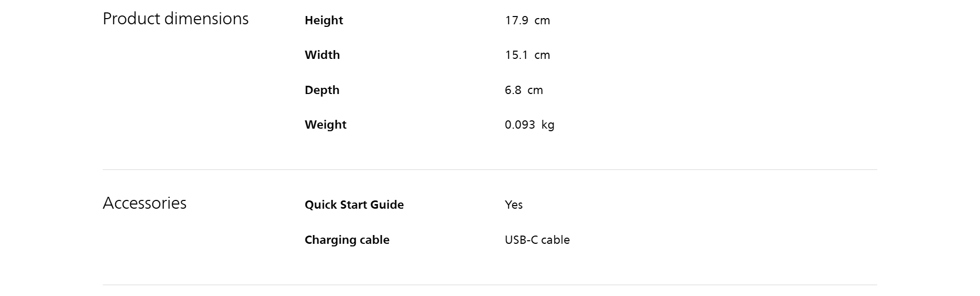The height and width of the screenshot is (296, 980).
Task: Click the 0.093 weight number
Action: 519,125
